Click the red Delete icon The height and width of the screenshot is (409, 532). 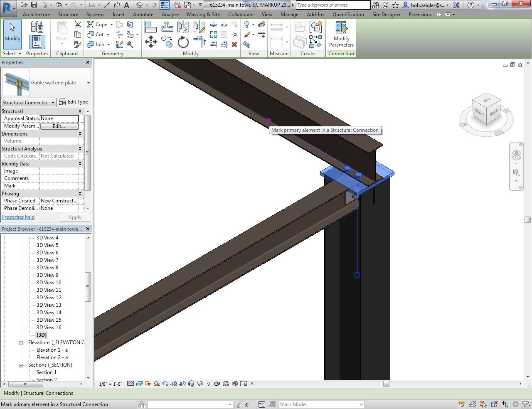(234, 44)
